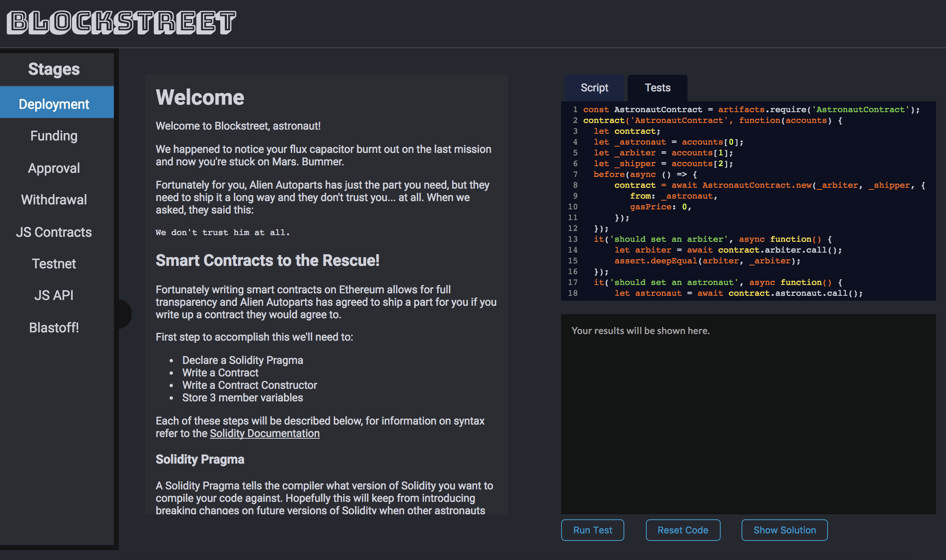Click the Stages sidebar header

click(x=54, y=69)
